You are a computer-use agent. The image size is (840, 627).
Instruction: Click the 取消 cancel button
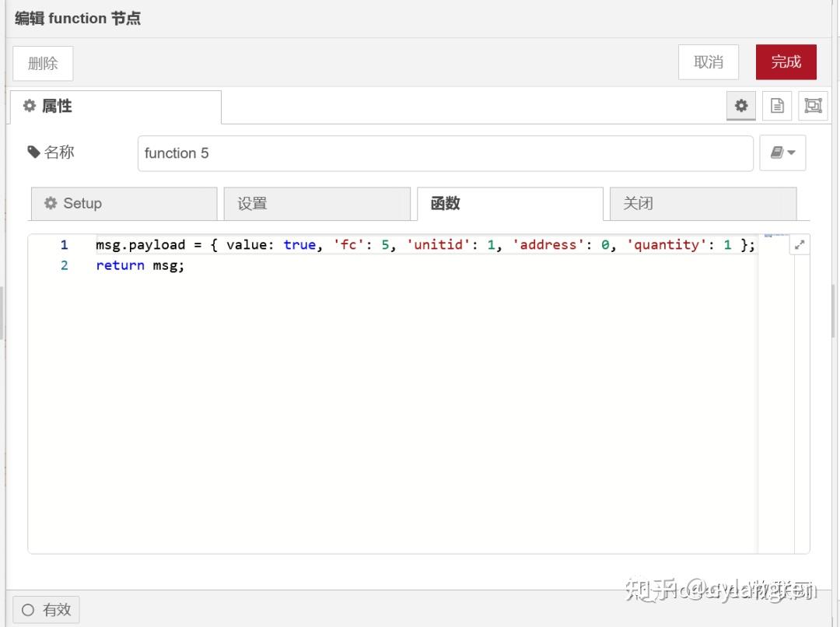709,62
